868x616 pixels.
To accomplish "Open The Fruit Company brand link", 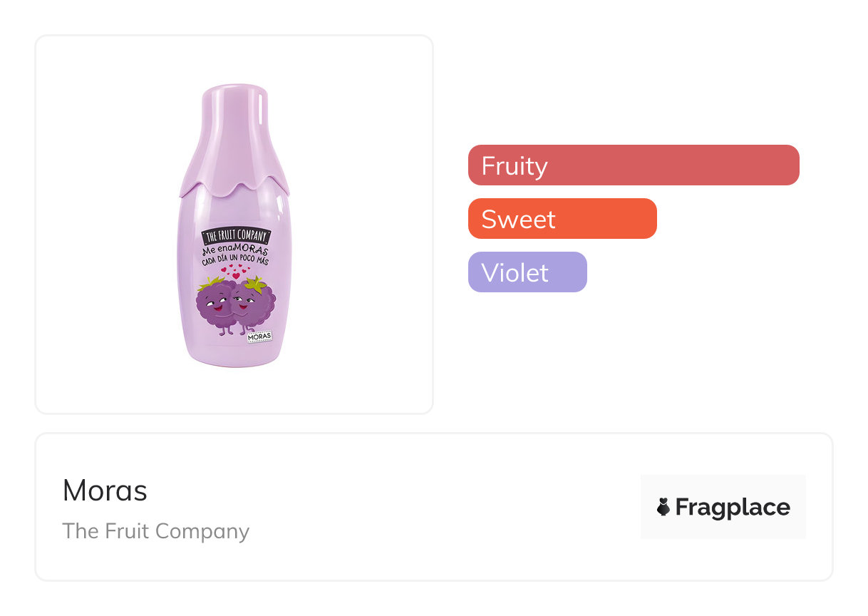I will coord(155,531).
